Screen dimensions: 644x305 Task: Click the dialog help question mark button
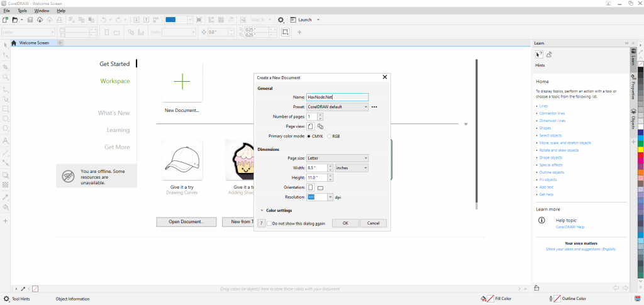coord(261,223)
